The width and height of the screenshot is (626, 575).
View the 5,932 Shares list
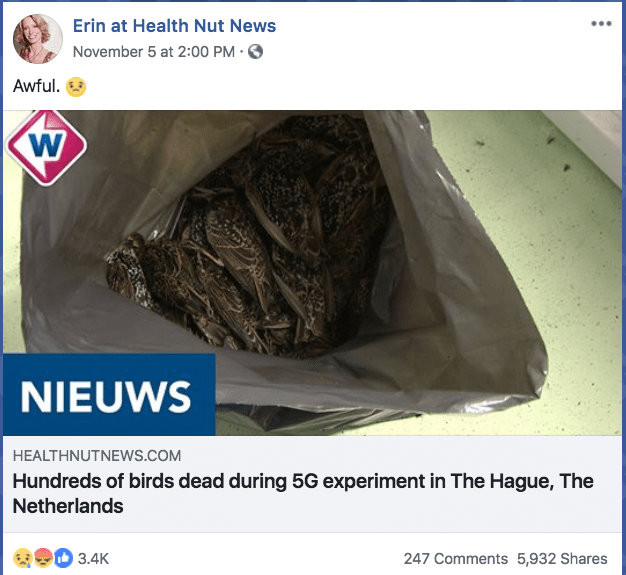tap(562, 559)
